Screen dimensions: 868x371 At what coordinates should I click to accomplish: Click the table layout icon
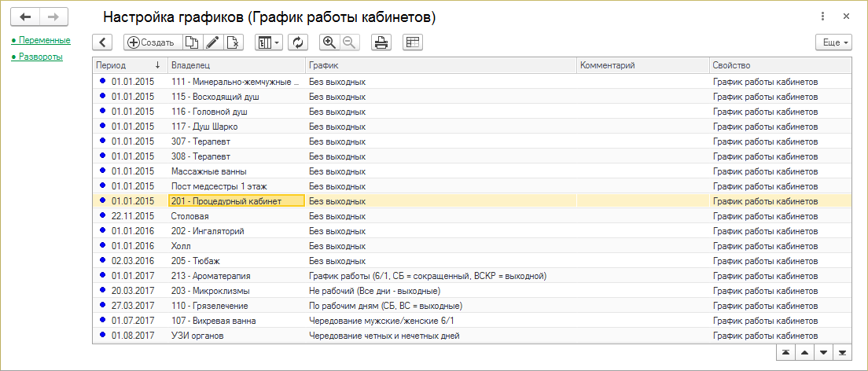point(413,42)
